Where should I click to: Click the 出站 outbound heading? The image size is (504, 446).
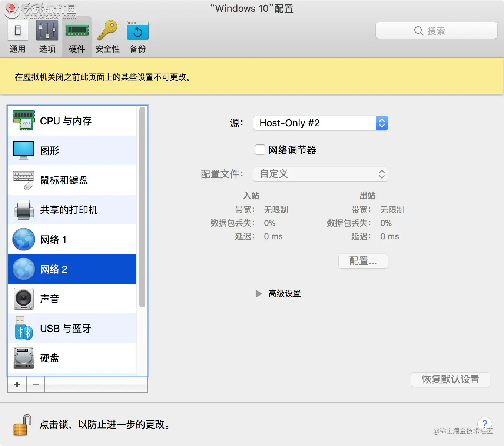pos(368,196)
